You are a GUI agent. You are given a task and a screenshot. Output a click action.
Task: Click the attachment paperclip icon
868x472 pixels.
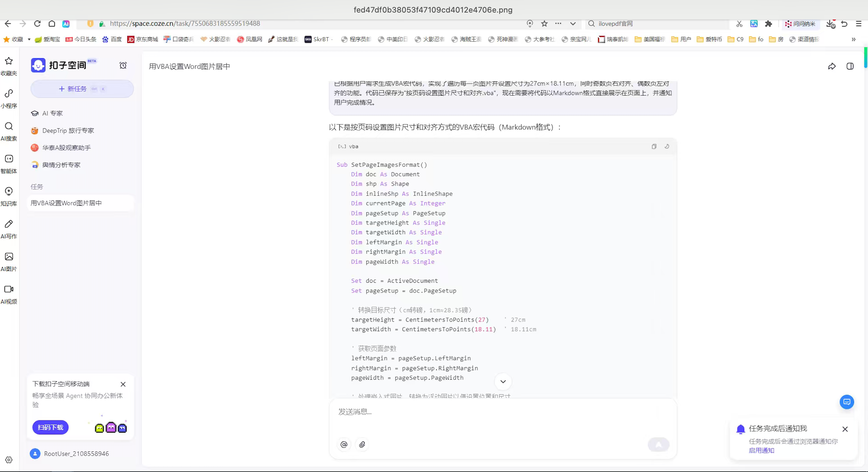362,444
